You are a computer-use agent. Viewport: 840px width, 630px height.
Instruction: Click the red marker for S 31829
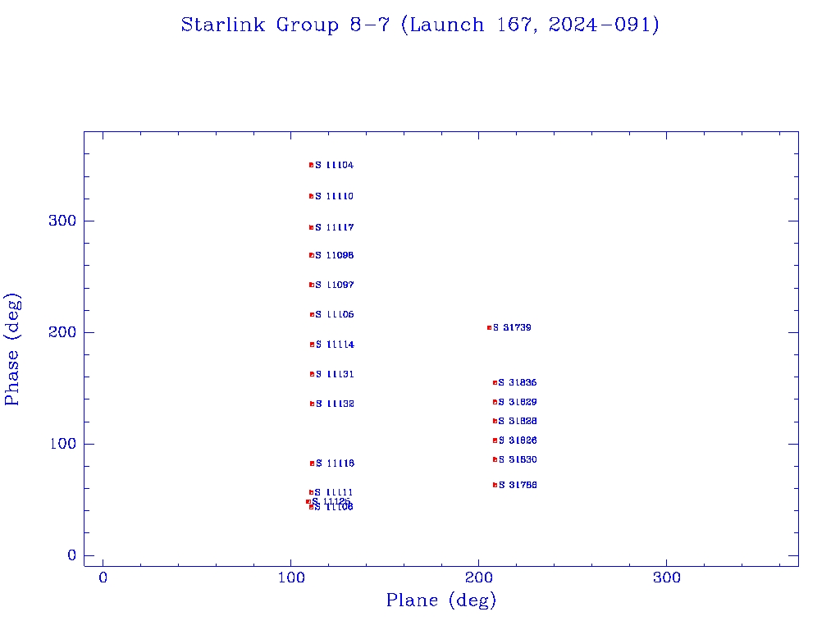click(x=495, y=402)
